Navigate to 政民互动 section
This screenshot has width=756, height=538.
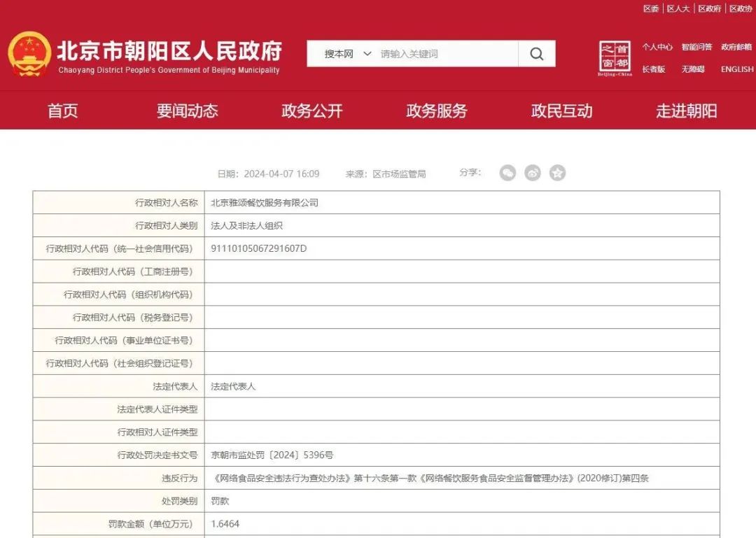561,111
